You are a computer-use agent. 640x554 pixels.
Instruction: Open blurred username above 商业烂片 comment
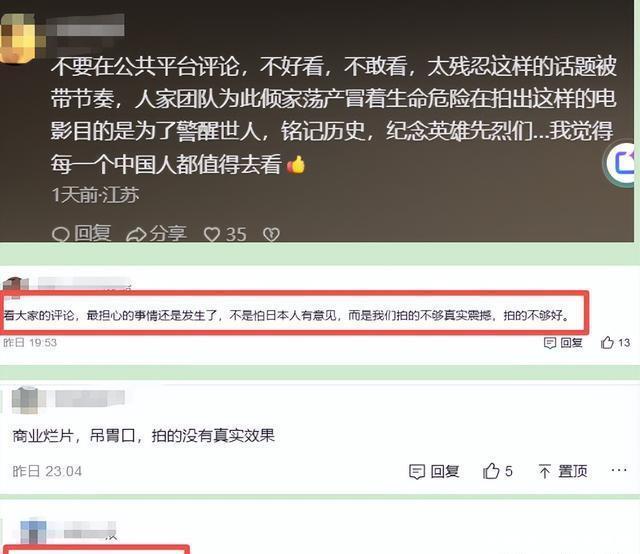click(89, 398)
